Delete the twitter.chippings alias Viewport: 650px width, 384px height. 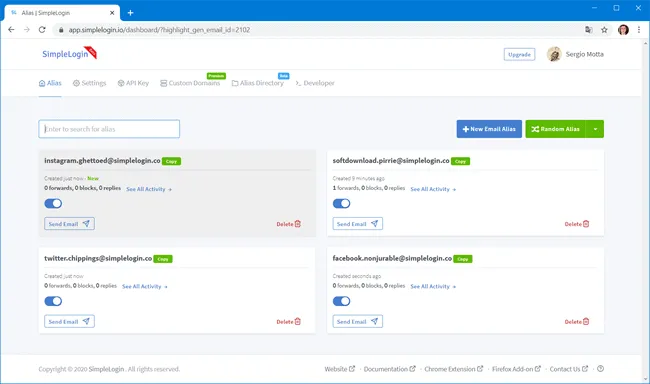[x=289, y=321]
